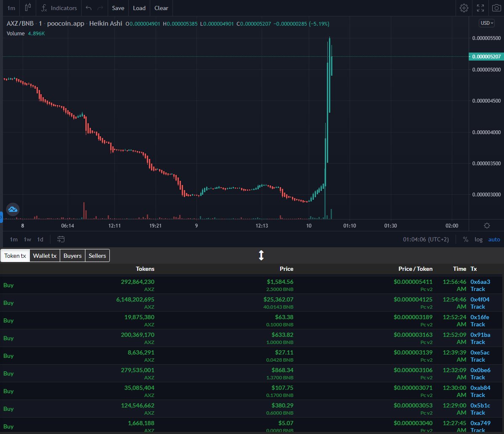The width and height of the screenshot is (504, 434).
Task: Switch to the Token tx tab
Action: [x=15, y=256]
